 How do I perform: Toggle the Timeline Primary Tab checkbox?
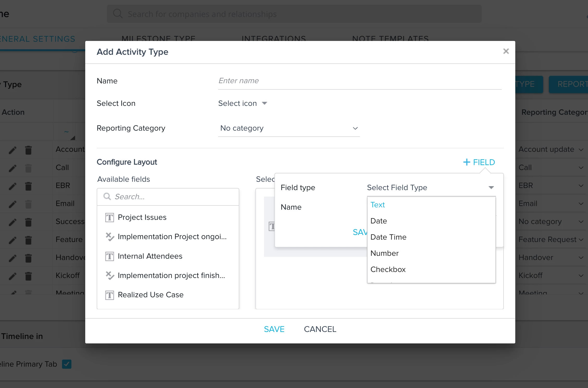(67, 364)
